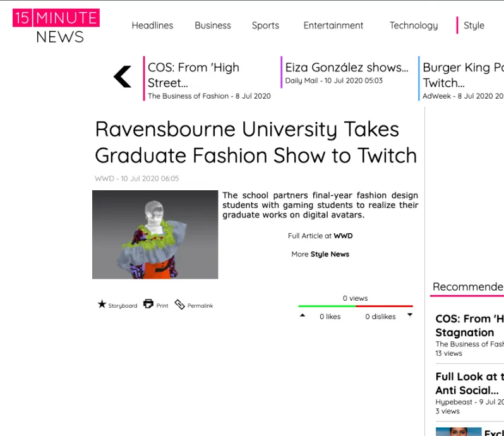Open the Style section
This screenshot has height=436, width=504.
(474, 25)
